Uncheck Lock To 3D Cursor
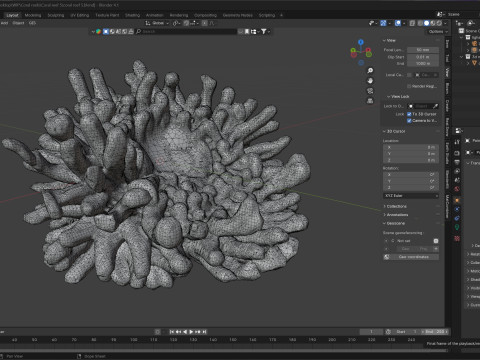Viewport: 480px width, 360px height. coord(409,114)
